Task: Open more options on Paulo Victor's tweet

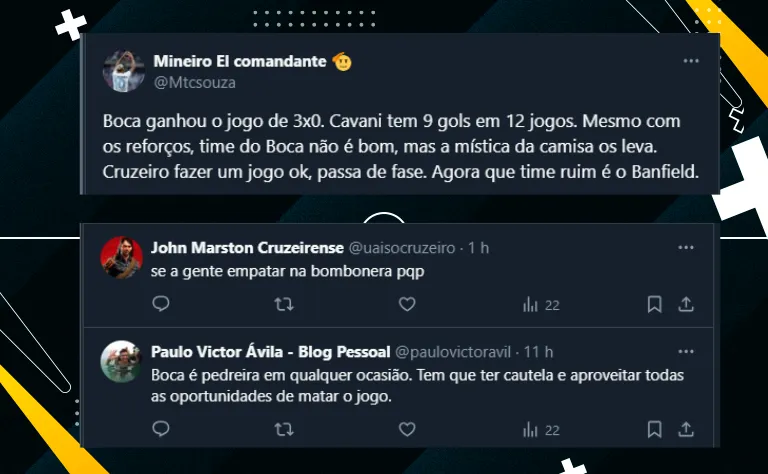Action: 686,351
